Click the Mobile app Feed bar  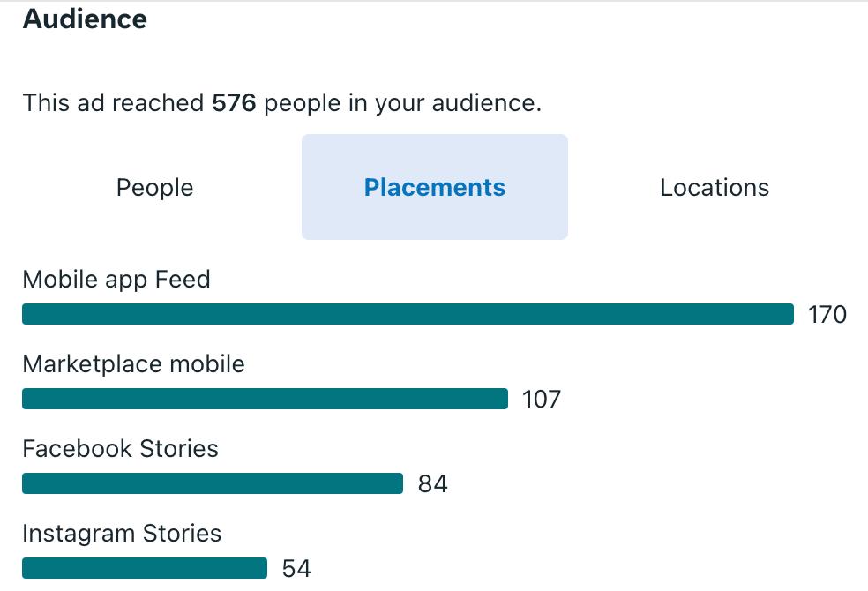(x=408, y=314)
